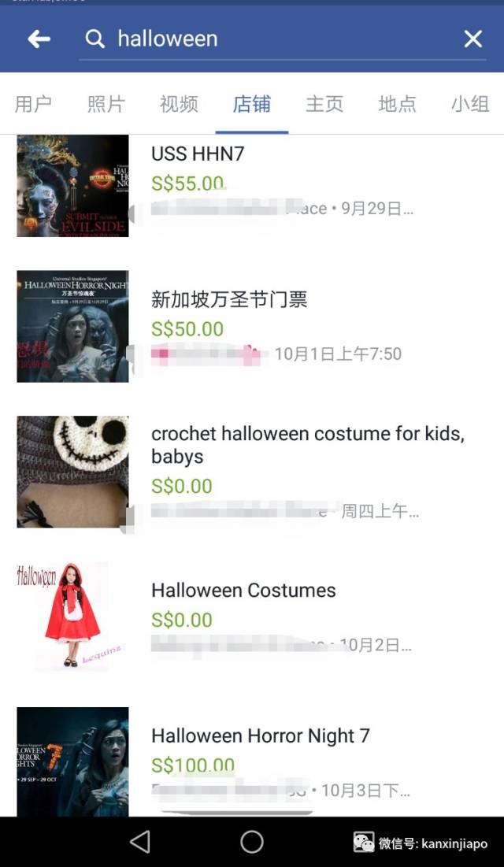Switch to the 小组 tab
The width and height of the screenshot is (504, 867).
(x=470, y=104)
